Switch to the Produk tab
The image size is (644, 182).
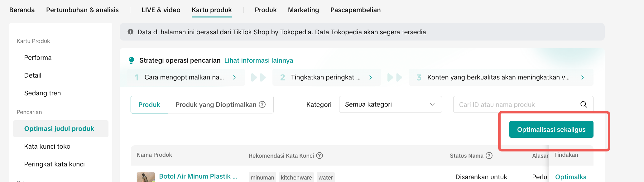point(149,105)
